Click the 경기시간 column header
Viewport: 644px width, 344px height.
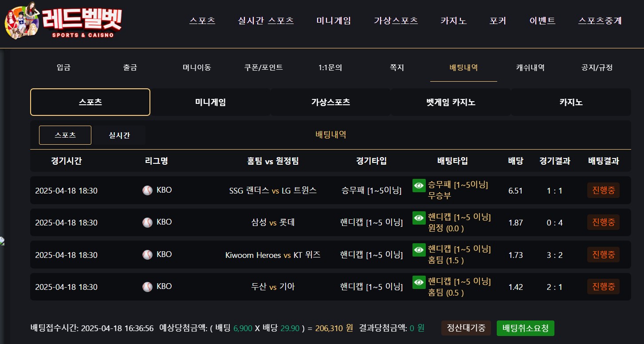66,161
